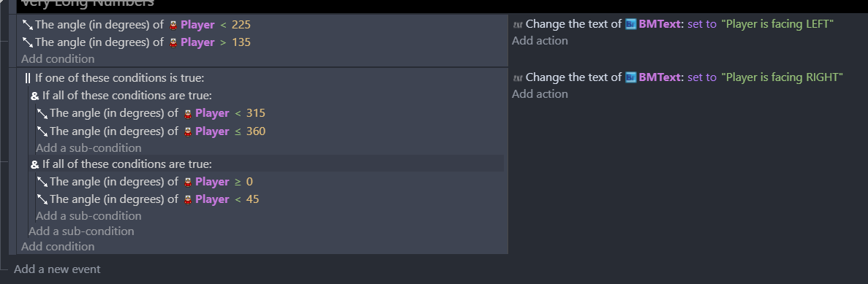This screenshot has width=868, height=284.
Task: Click the BMText icon in the RIGHT action
Action: tap(631, 77)
